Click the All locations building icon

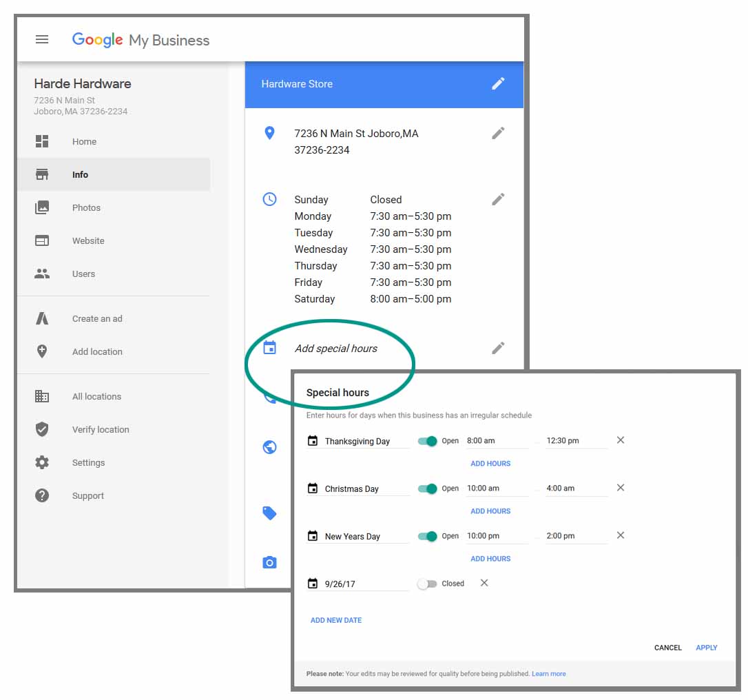pyautogui.click(x=42, y=396)
